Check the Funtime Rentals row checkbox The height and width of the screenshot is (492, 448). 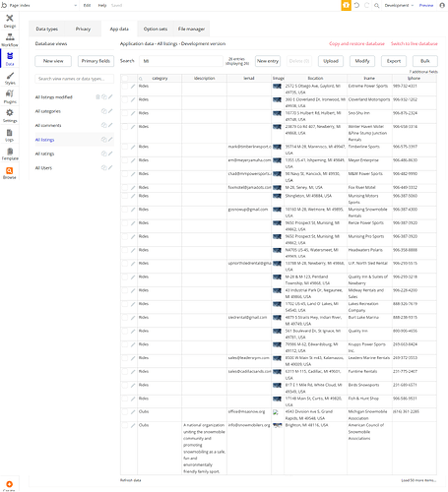point(125,372)
